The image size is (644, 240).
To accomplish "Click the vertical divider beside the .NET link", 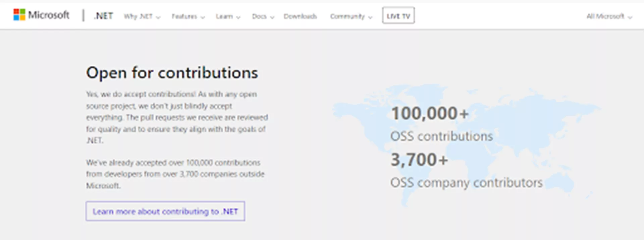I will tap(83, 15).
